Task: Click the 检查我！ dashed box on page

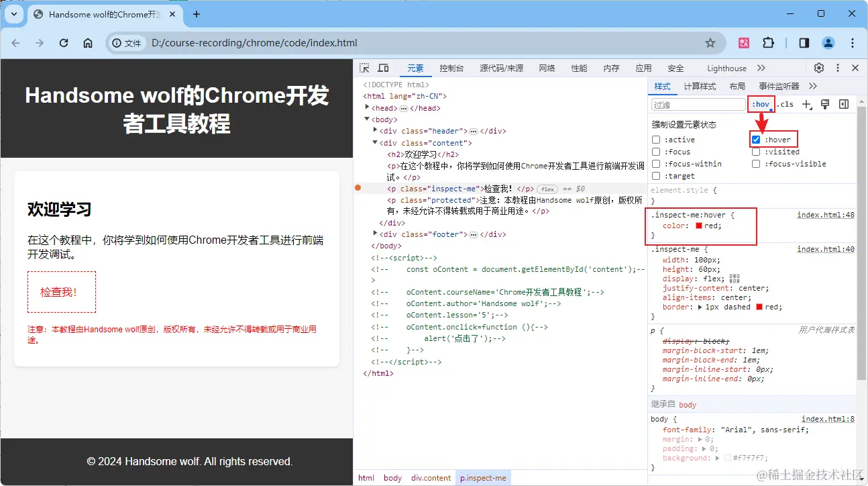Action: (61, 292)
